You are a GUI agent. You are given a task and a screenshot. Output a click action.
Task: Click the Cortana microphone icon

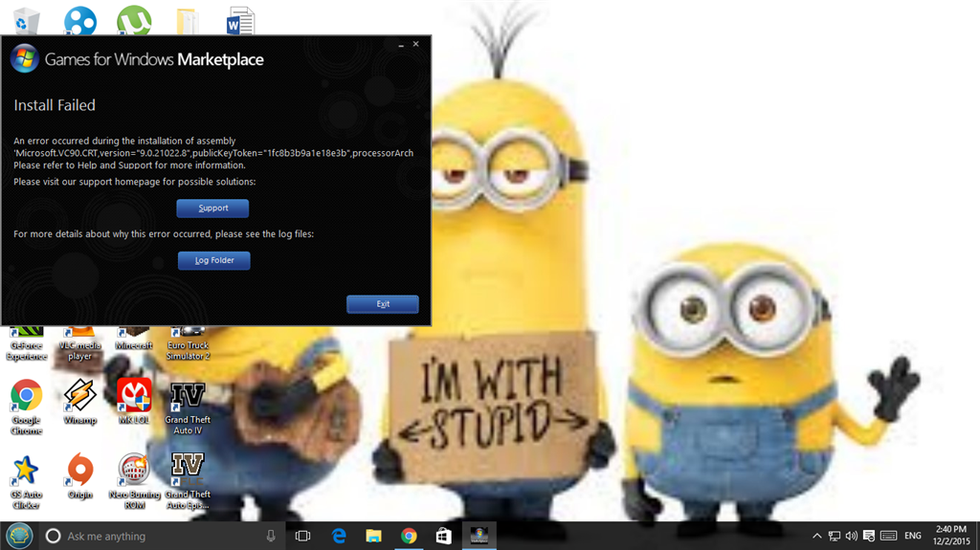pos(271,537)
